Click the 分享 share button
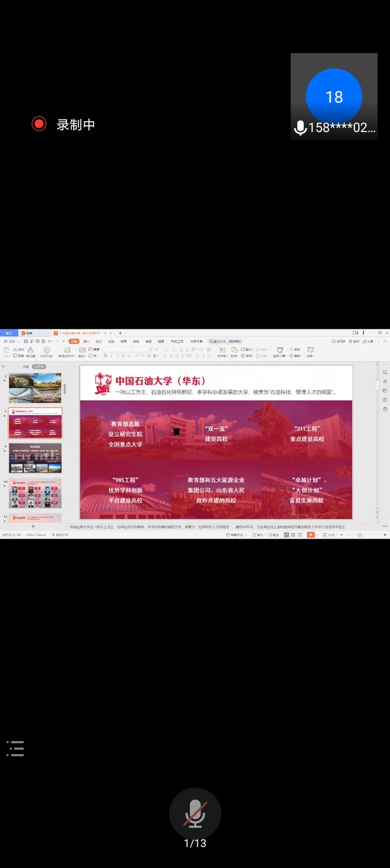Screen dimensions: 390x868 click(x=369, y=341)
